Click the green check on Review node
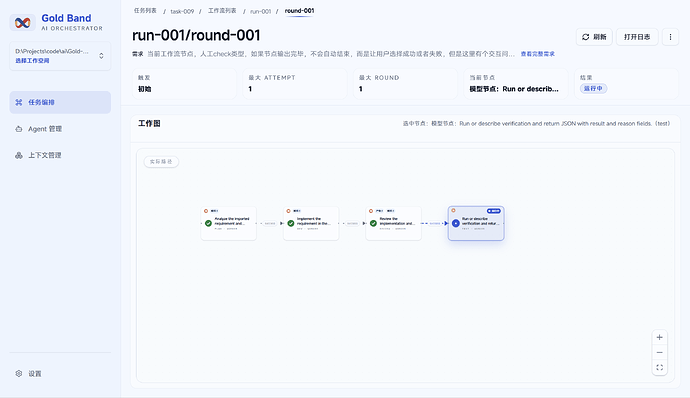690x398 pixels. coord(373,223)
